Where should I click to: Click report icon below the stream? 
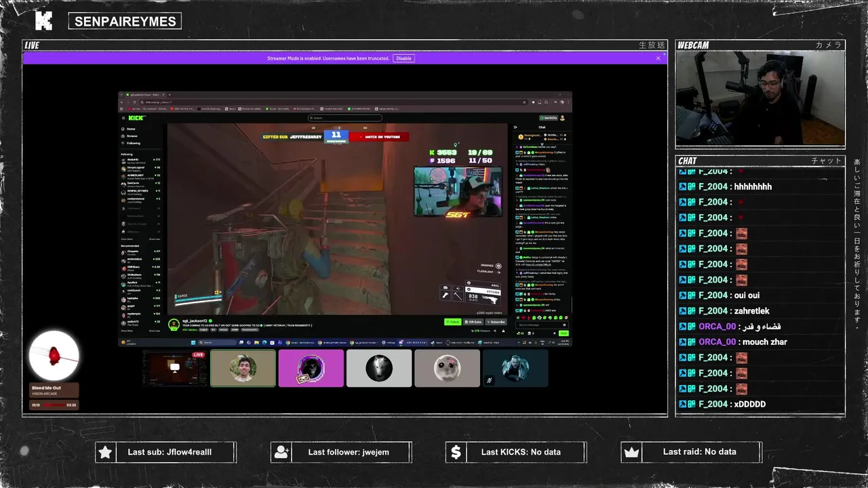pyautogui.click(x=503, y=331)
